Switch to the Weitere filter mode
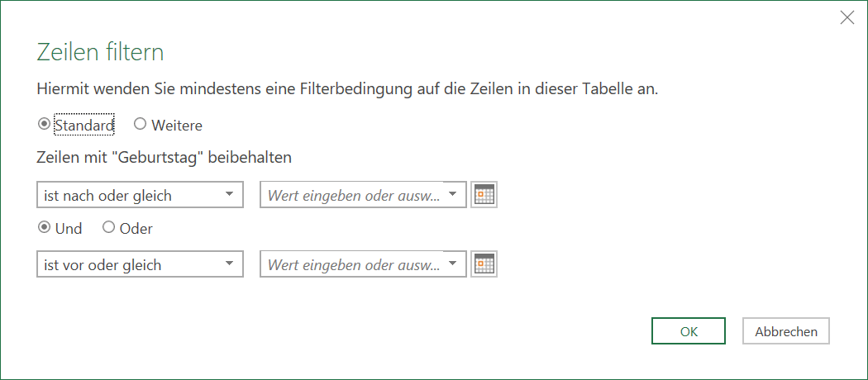This screenshot has height=380, width=868. [x=140, y=125]
